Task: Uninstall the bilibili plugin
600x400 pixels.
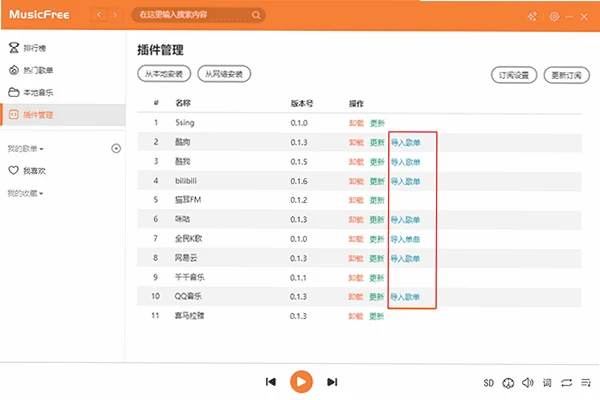Action: click(356, 181)
